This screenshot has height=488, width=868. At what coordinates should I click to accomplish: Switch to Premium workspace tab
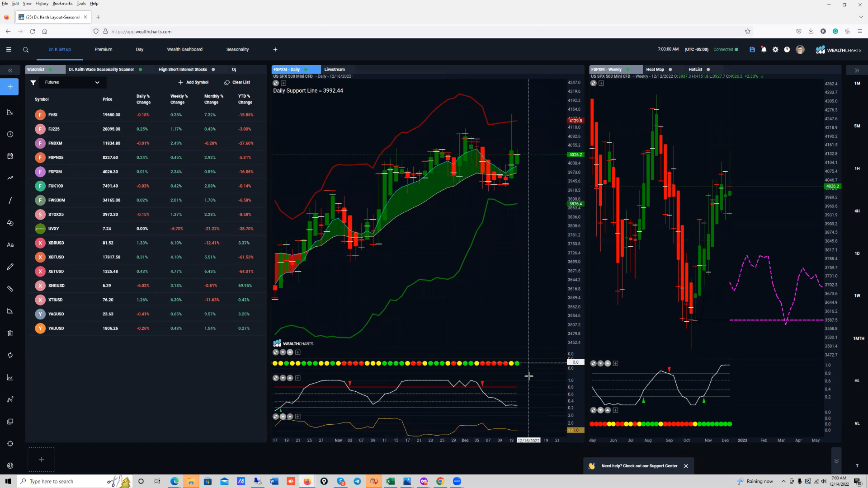point(104,50)
